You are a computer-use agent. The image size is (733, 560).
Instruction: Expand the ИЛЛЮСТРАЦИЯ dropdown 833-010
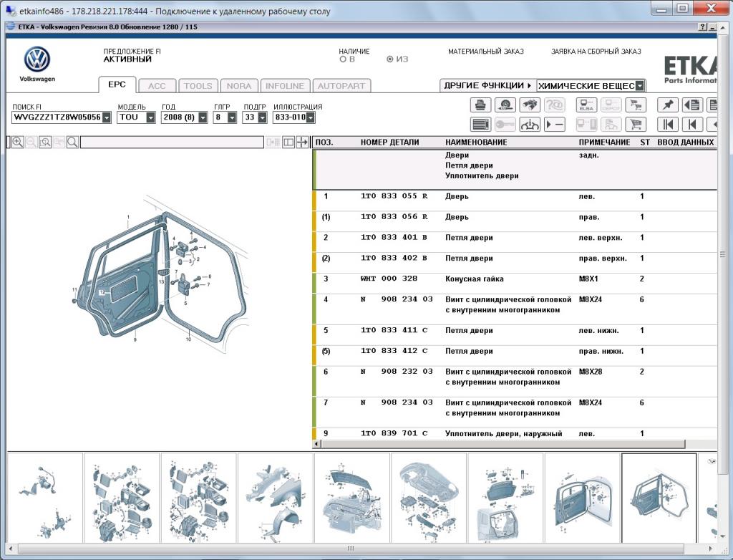(311, 117)
